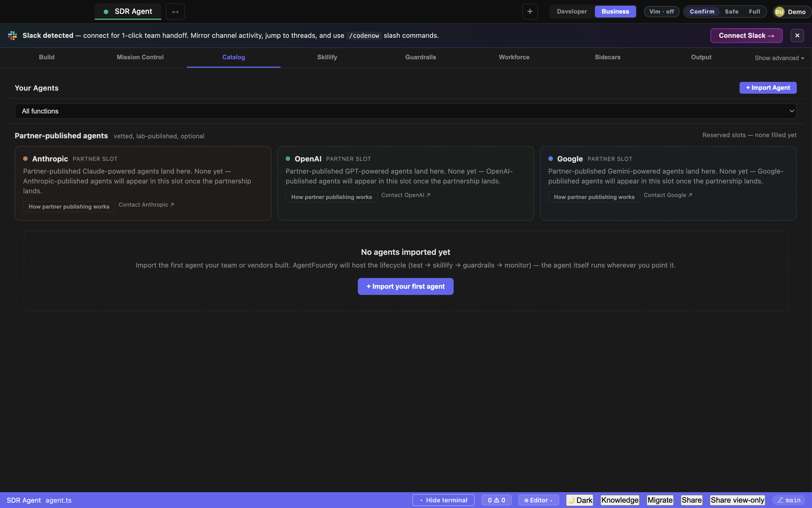812x508 pixels.
Task: Open the main git branch indicator
Action: [x=789, y=500]
